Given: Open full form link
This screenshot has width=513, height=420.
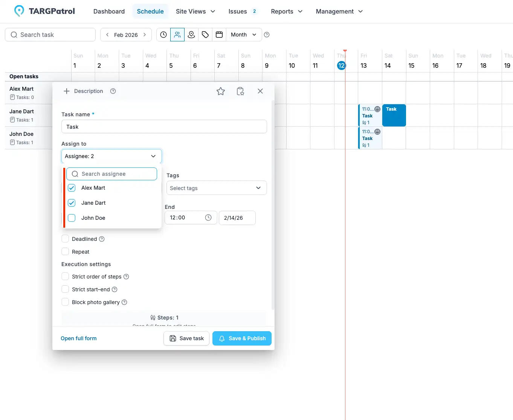Looking at the screenshot, I should coord(79,338).
